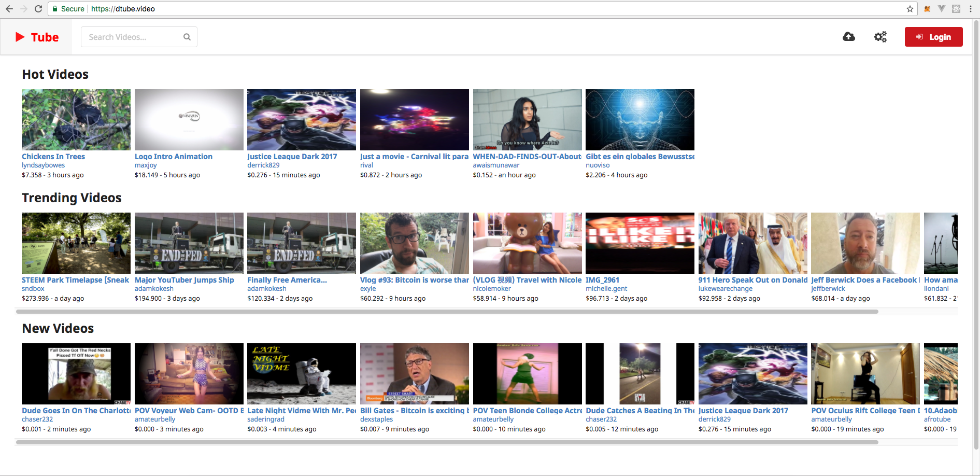
Task: Open the Chickens In Trees thumbnail
Action: pyautogui.click(x=76, y=120)
